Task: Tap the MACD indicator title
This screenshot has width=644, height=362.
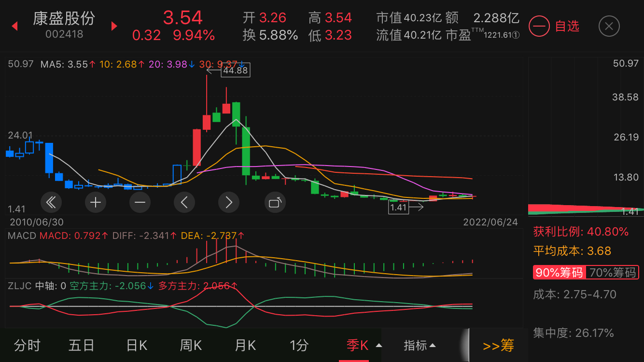Action: click(22, 236)
